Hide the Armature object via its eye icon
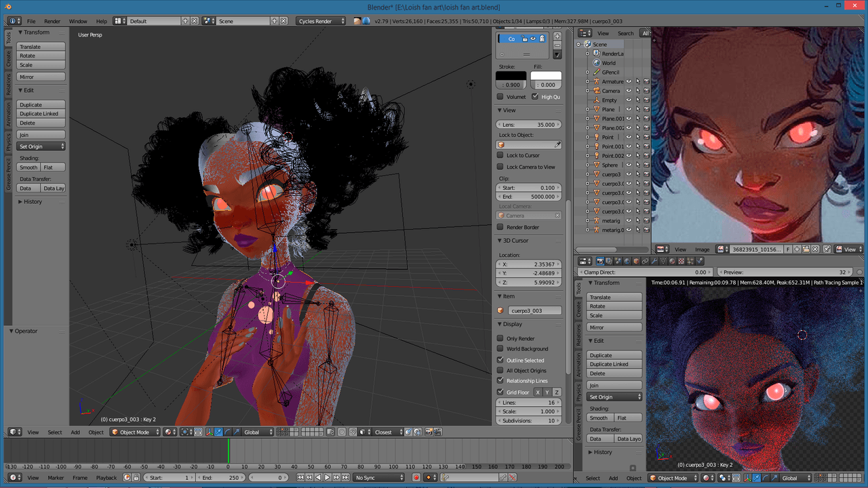 point(629,81)
